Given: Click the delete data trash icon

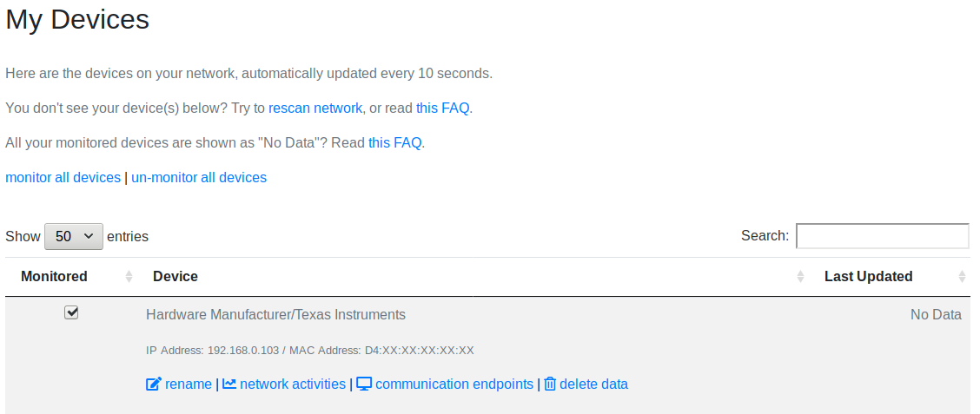Looking at the screenshot, I should pos(550,384).
